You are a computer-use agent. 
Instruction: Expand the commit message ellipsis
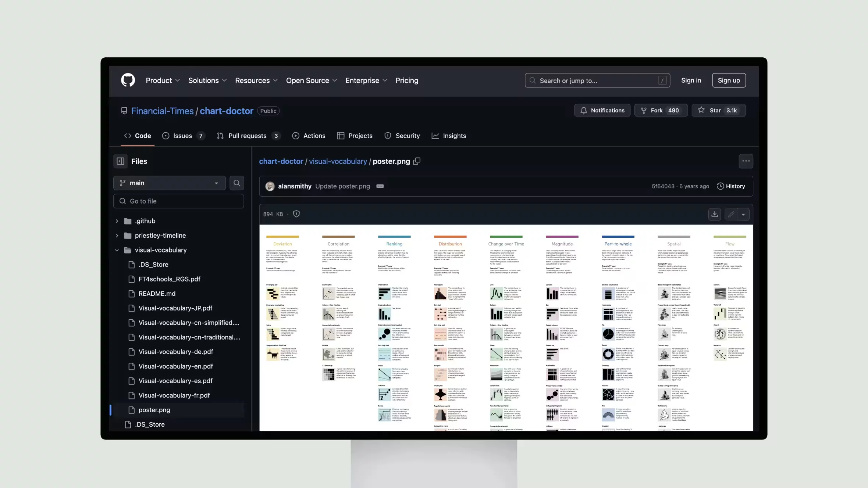380,186
